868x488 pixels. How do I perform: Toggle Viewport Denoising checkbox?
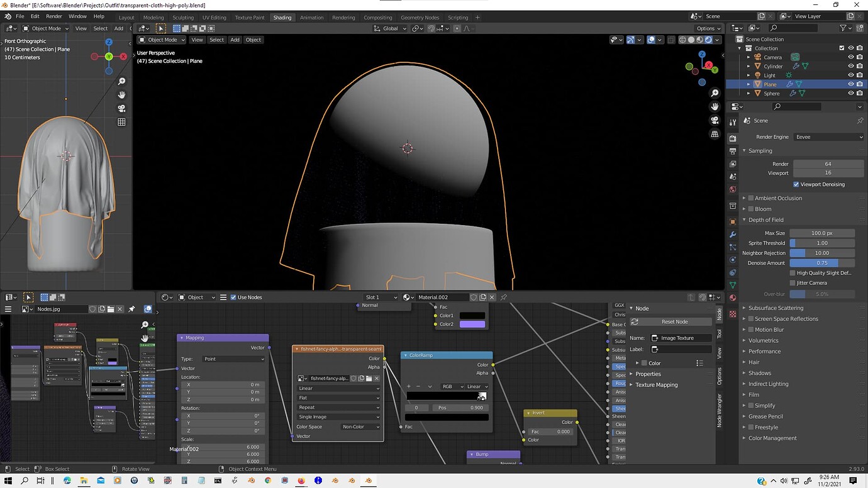[796, 184]
